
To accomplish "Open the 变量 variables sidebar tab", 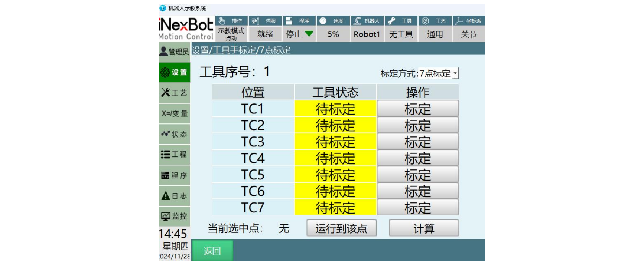I will pyautogui.click(x=174, y=113).
